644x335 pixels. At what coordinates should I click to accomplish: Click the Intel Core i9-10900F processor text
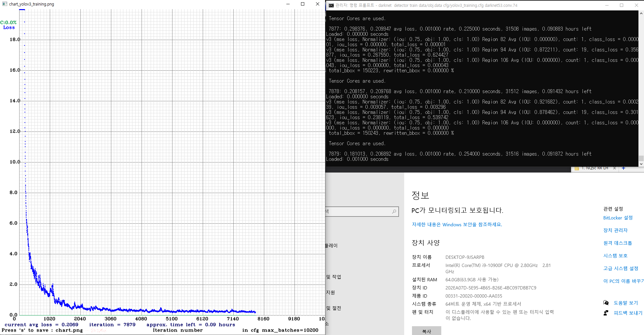(x=498, y=268)
